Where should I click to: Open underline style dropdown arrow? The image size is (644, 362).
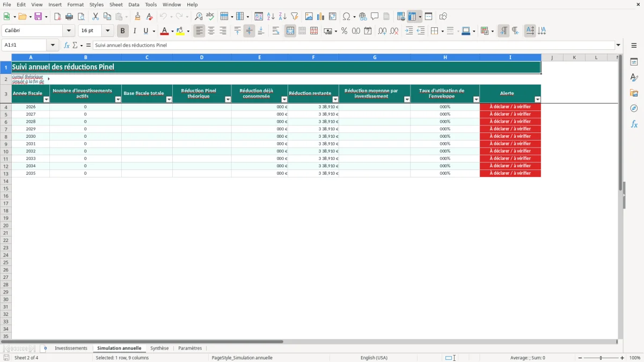(x=153, y=31)
